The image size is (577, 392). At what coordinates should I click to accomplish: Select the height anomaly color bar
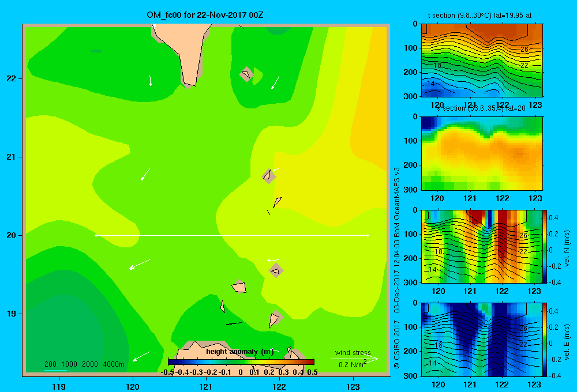[241, 362]
